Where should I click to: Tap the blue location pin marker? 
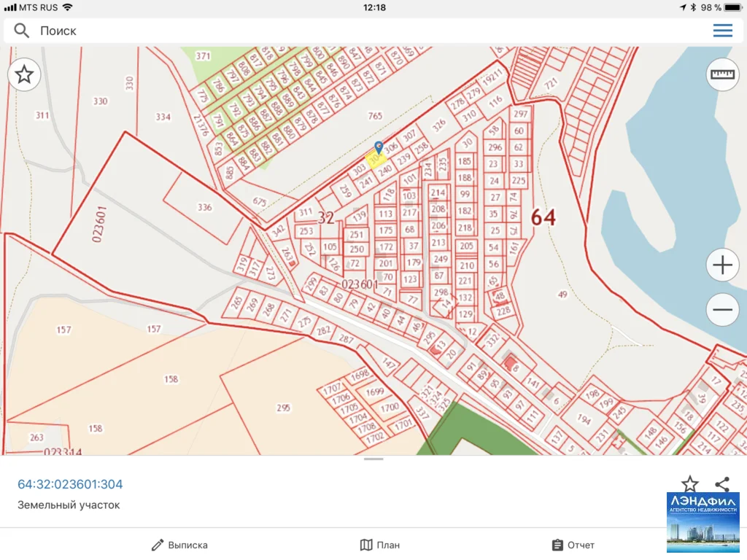click(379, 147)
